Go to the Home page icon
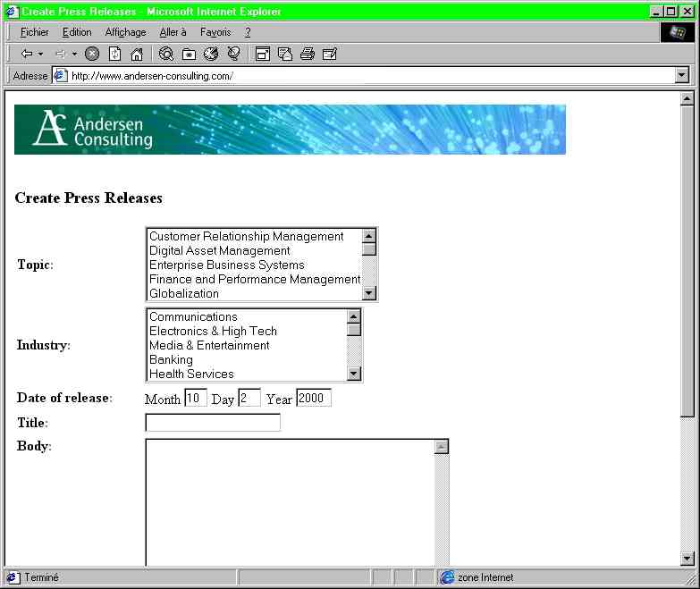The height and width of the screenshot is (589, 700). [x=137, y=54]
